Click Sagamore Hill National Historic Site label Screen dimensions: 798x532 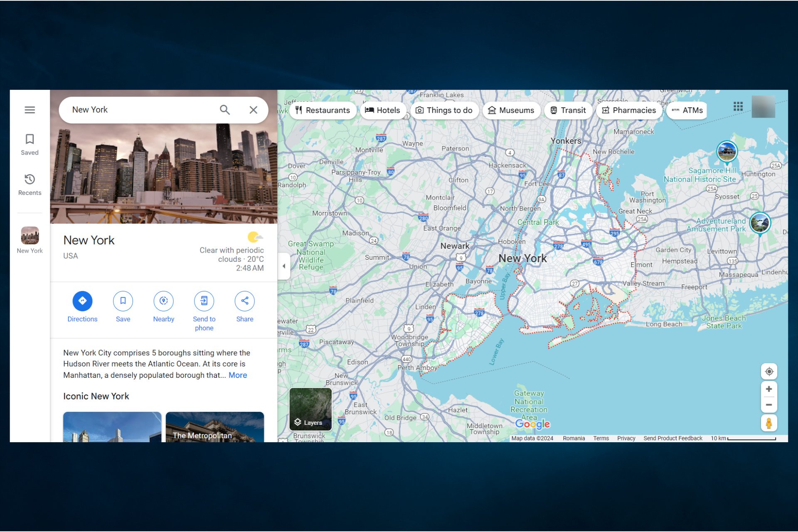(x=700, y=175)
